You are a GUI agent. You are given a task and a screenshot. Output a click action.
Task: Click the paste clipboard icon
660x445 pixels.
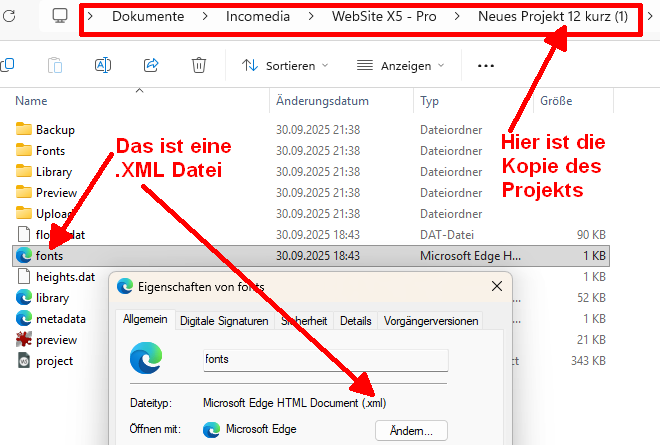coord(55,65)
